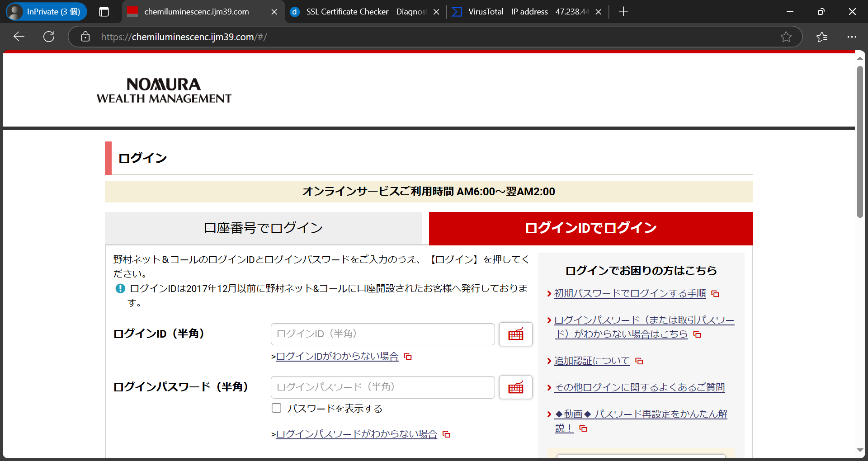The height and width of the screenshot is (461, 868).
Task: Select ログインIDでログイン tab
Action: click(591, 228)
